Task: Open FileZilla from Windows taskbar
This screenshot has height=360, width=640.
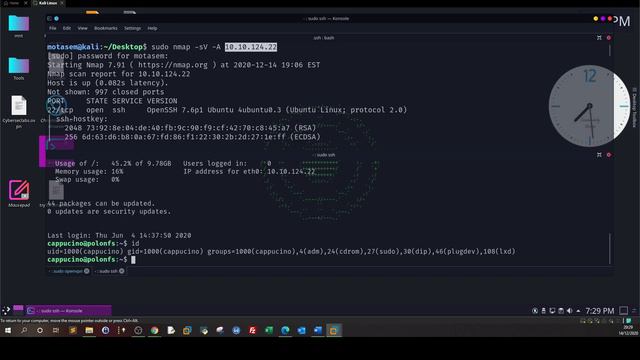Action: click(x=252, y=330)
